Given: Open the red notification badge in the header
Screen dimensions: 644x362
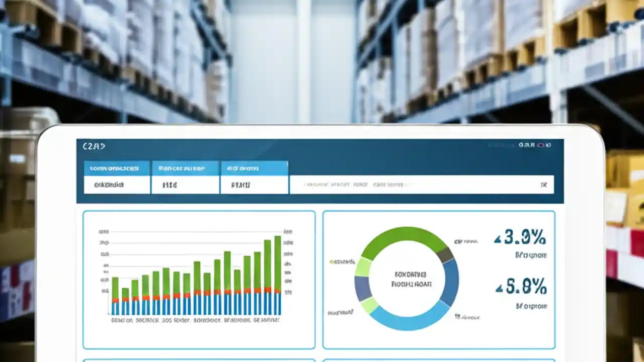Looking at the screenshot, I should pyautogui.click(x=542, y=144).
